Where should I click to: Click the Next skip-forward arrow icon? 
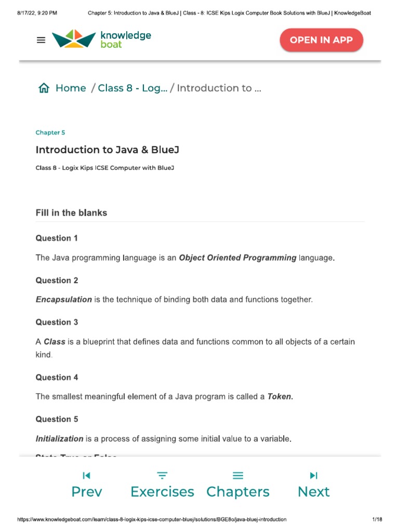[x=313, y=475]
